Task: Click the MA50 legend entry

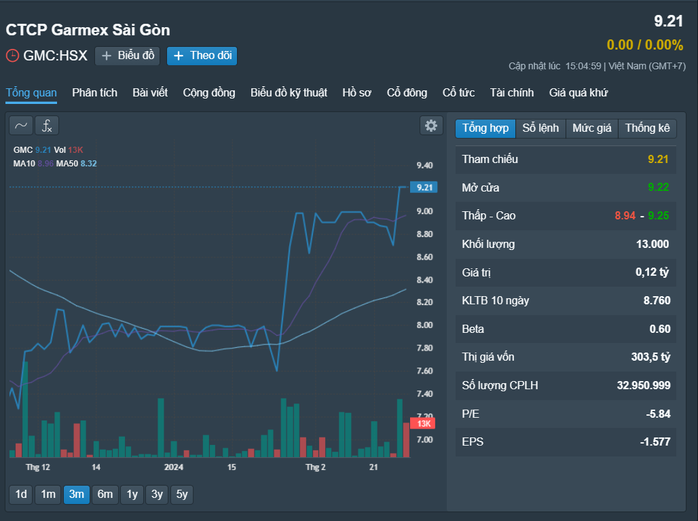Action: [x=76, y=163]
